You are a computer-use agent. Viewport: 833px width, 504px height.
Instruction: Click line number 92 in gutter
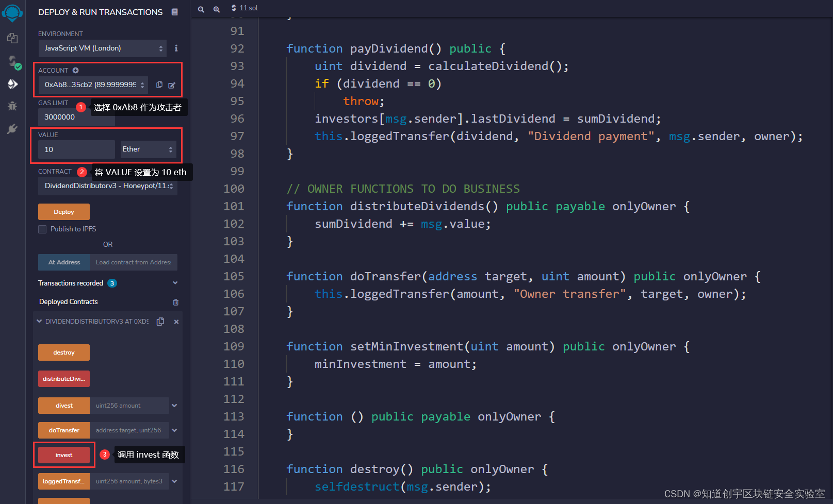pyautogui.click(x=237, y=48)
